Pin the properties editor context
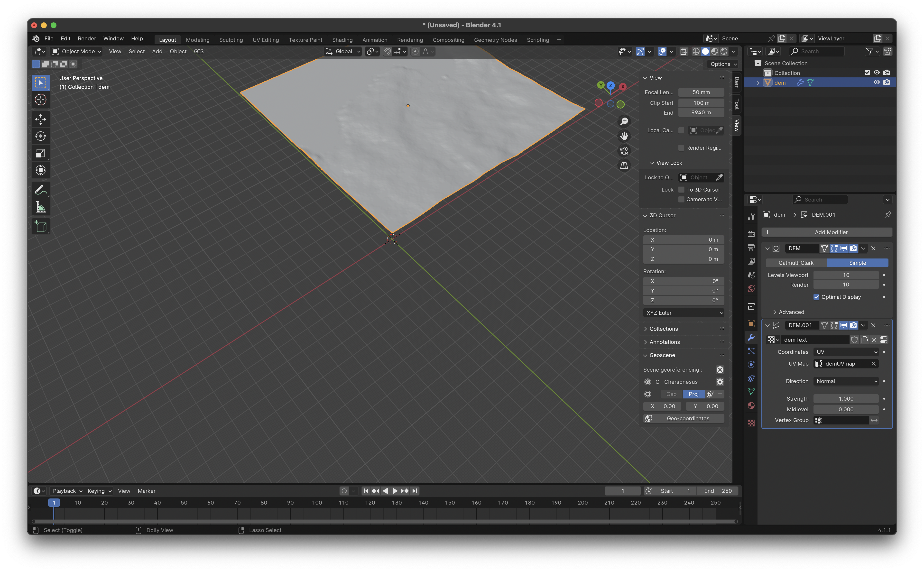 point(888,214)
